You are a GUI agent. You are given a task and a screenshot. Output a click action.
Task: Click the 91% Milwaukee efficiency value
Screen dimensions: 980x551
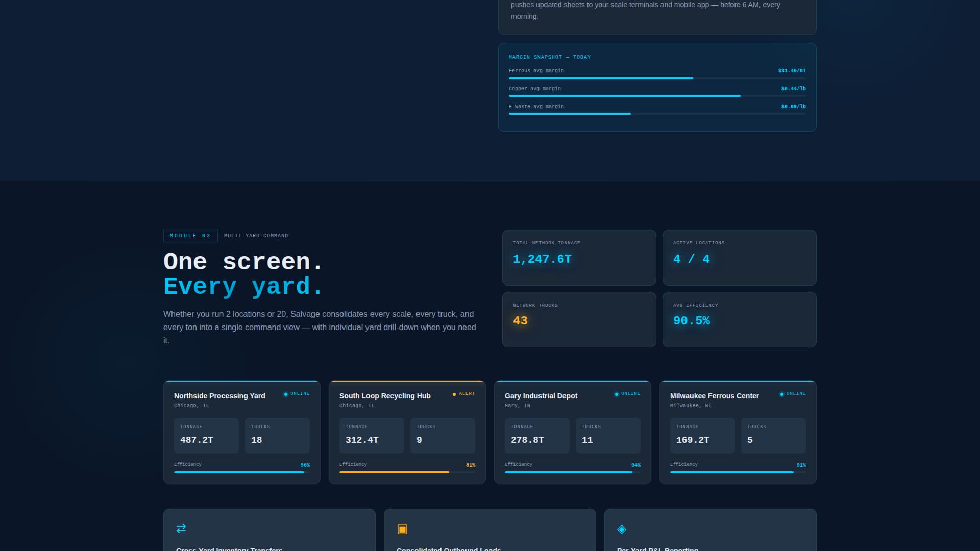(801, 465)
